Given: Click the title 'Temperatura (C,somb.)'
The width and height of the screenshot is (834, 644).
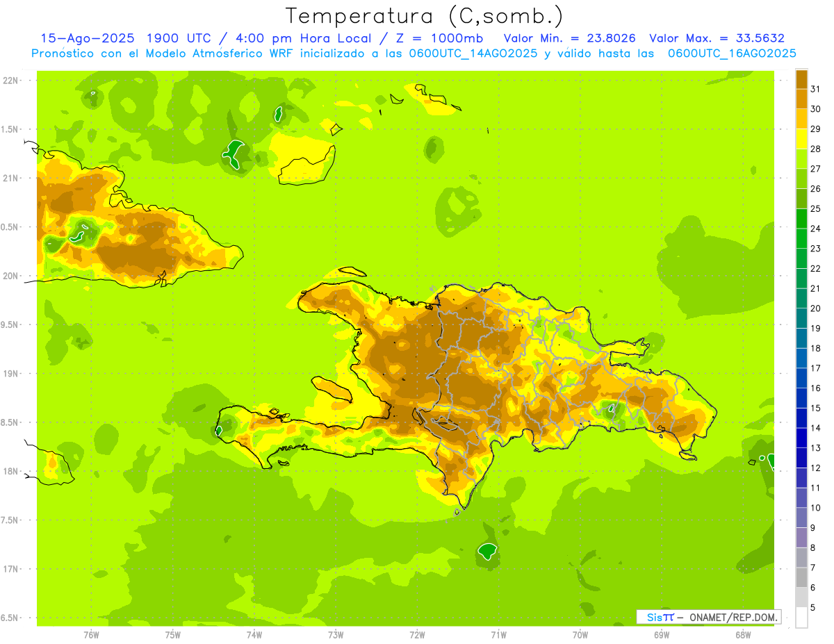Looking at the screenshot, I should 424,16.
